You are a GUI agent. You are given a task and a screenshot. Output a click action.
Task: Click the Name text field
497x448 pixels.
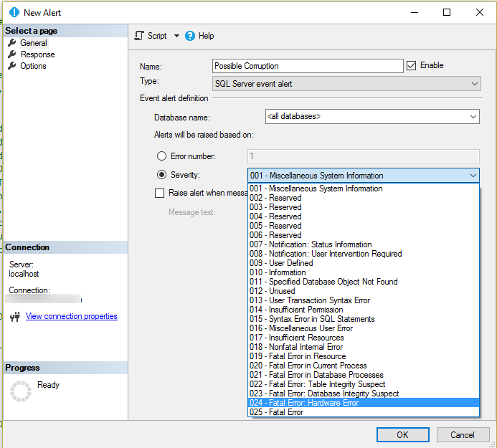[x=308, y=66]
